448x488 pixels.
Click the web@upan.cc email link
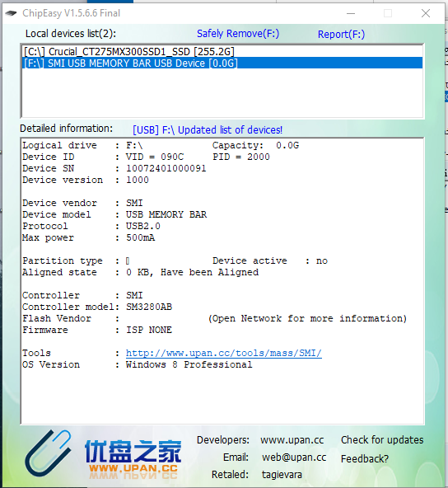tap(294, 457)
